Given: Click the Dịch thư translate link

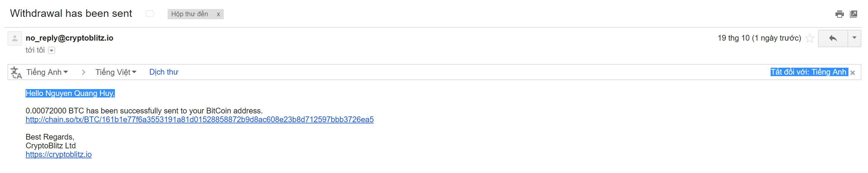Looking at the screenshot, I should tap(163, 72).
